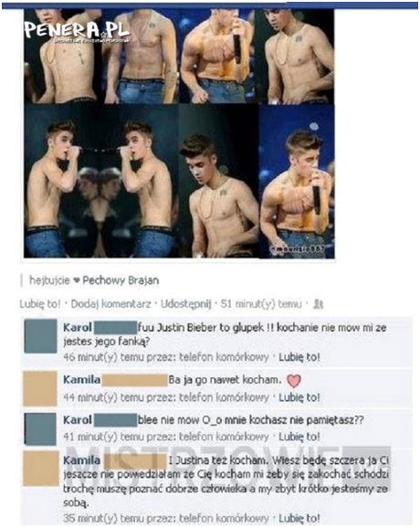The image size is (420, 527).
Task: Click 'Lubię to!' under Karol's 46-minute comment
Action: tap(299, 357)
